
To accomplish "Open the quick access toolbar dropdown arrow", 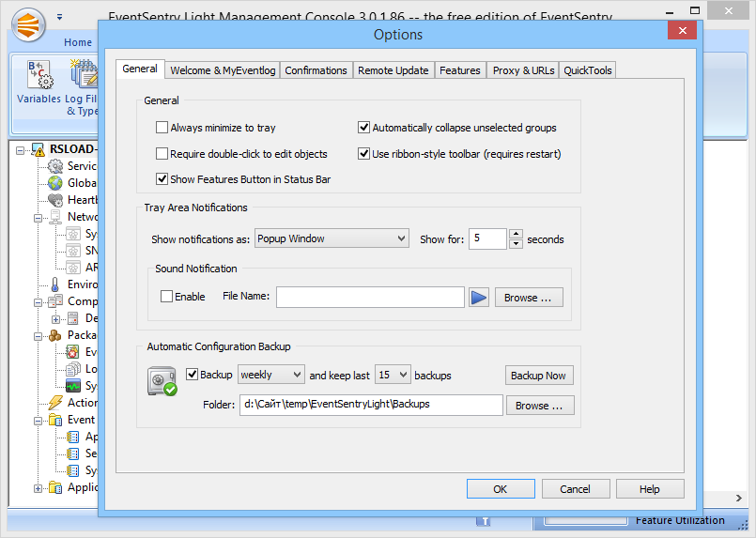I will (59, 17).
